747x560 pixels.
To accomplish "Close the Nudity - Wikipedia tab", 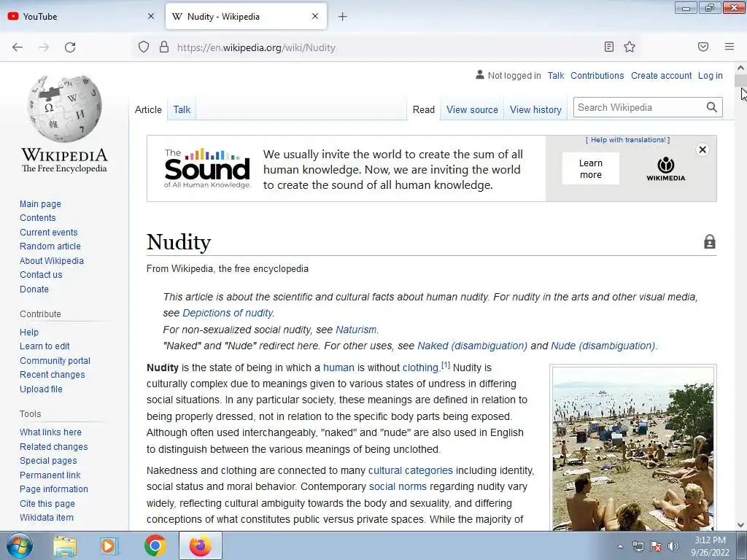I will (315, 16).
